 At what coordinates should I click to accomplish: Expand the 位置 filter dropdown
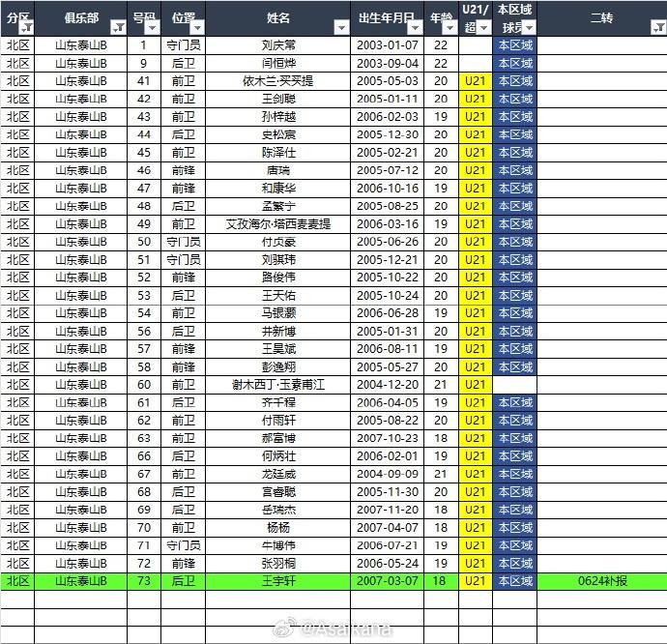(x=197, y=27)
